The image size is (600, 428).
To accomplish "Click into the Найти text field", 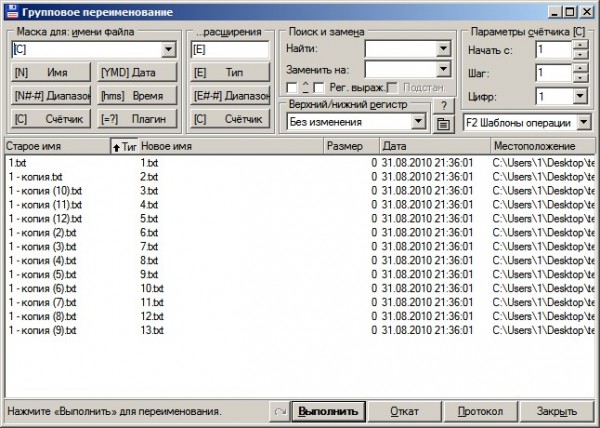I will 400,49.
